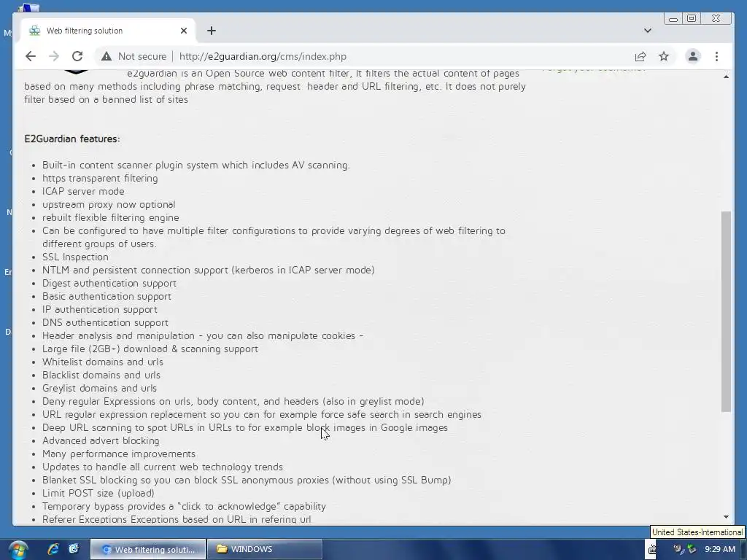Open Chrome's three-dot menu
Image resolution: width=747 pixels, height=560 pixels.
click(716, 56)
